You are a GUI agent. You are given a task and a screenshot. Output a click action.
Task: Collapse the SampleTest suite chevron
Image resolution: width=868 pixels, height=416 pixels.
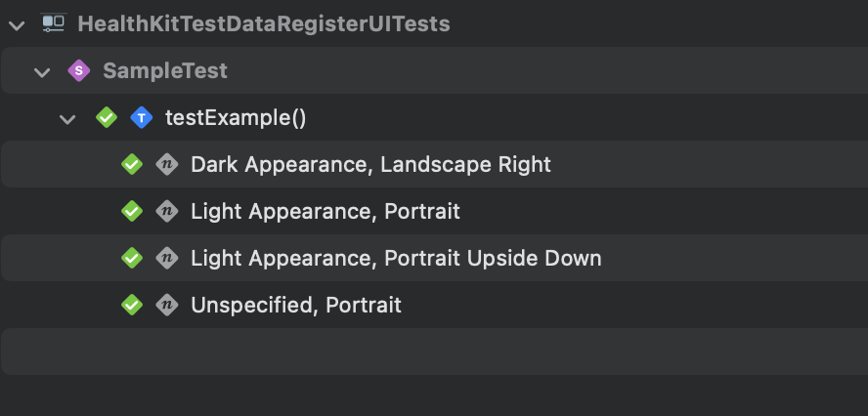tap(41, 71)
